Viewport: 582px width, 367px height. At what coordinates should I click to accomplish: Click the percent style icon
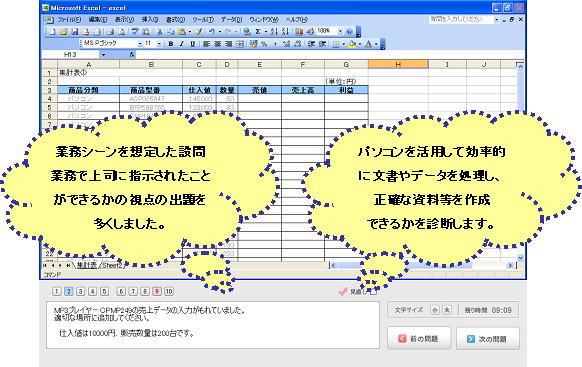pyautogui.click(x=264, y=44)
